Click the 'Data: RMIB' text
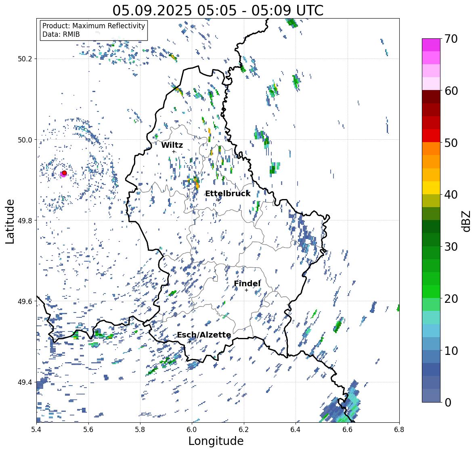 click(61, 34)
